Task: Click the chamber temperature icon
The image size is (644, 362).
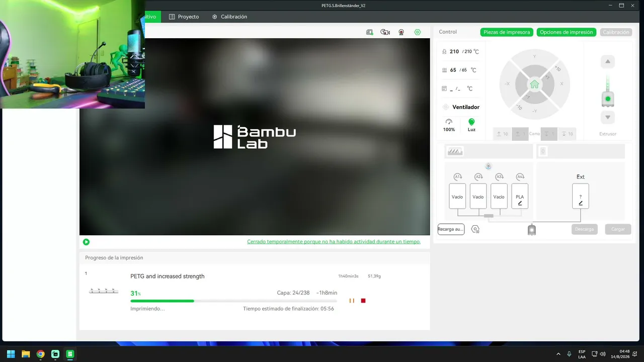Action: (x=444, y=88)
